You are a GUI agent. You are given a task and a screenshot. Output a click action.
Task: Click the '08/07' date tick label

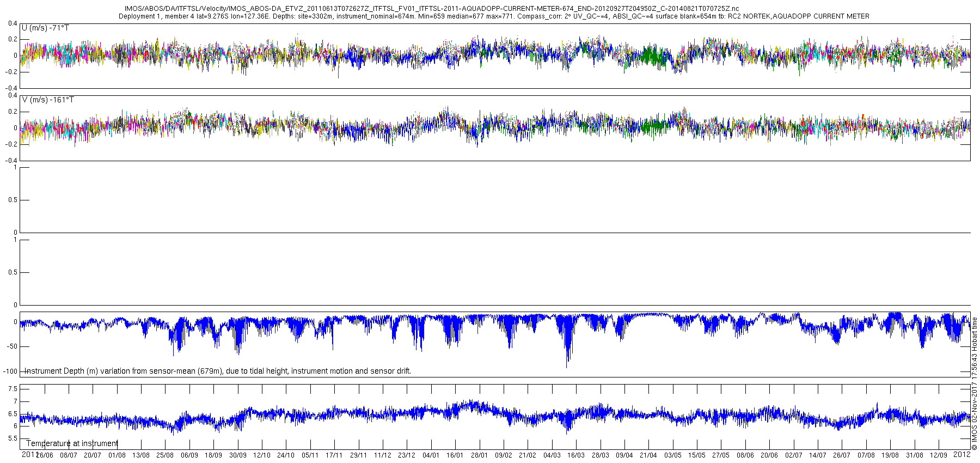[69, 455]
